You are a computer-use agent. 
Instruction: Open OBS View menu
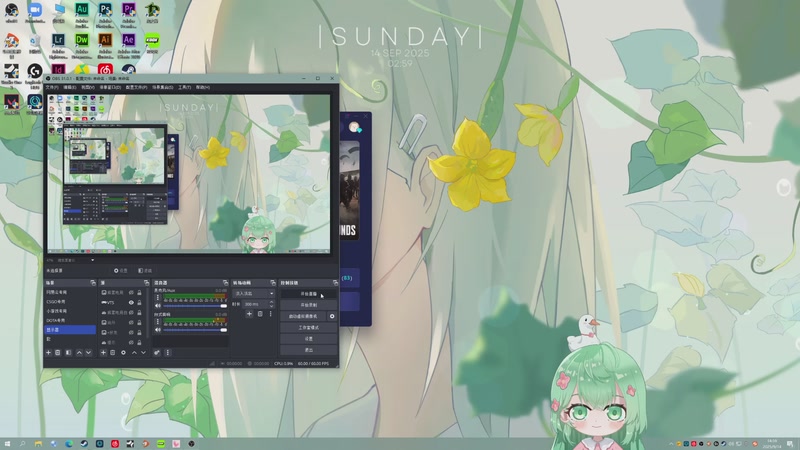[88, 87]
